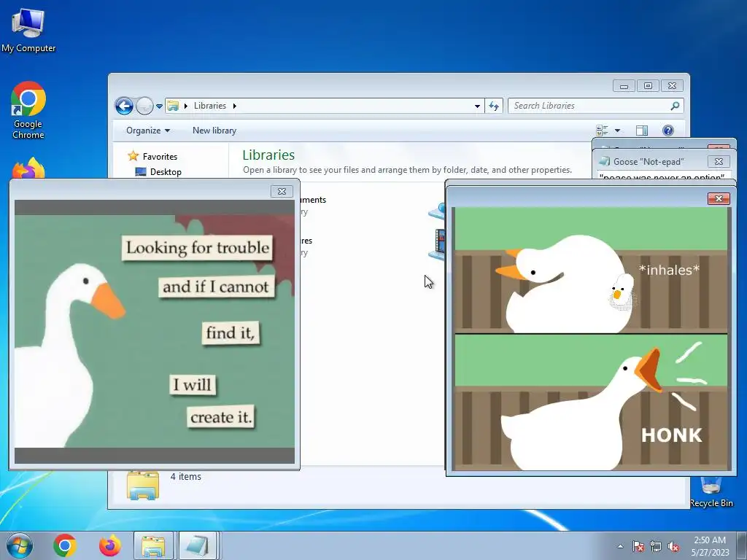Open Action Center flag tray icon
Image resolution: width=747 pixels, height=560 pixels.
pyautogui.click(x=638, y=546)
